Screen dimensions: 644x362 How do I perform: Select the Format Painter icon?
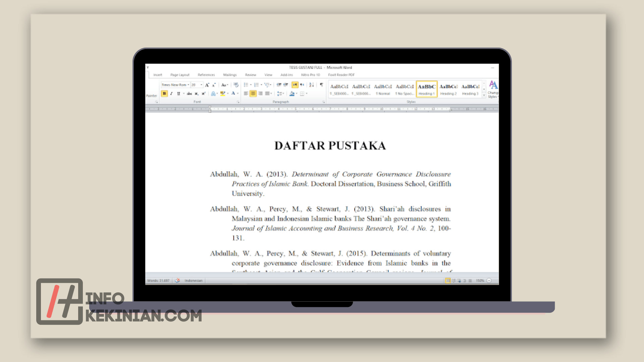[x=152, y=95]
